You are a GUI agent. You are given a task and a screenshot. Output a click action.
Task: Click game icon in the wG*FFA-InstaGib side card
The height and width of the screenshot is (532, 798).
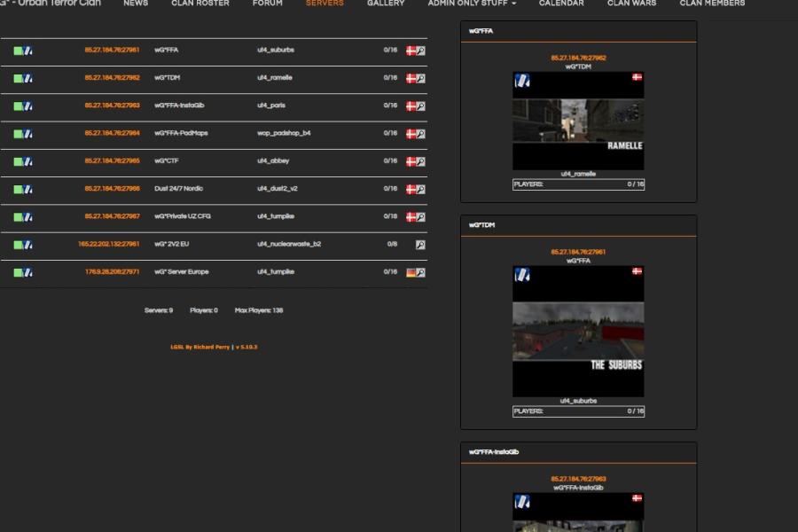coord(522,502)
